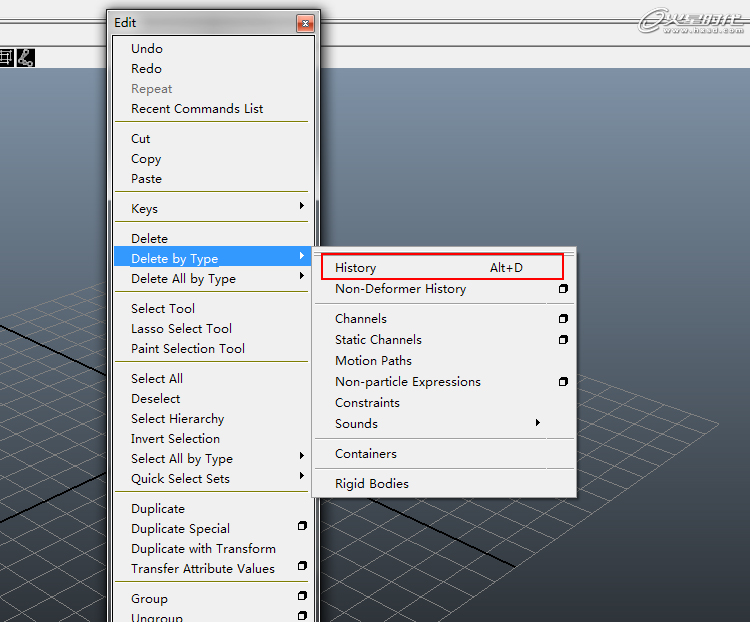Screen dimensions: 750x622
Task: Open Static Channels option box icon
Action: click(563, 340)
